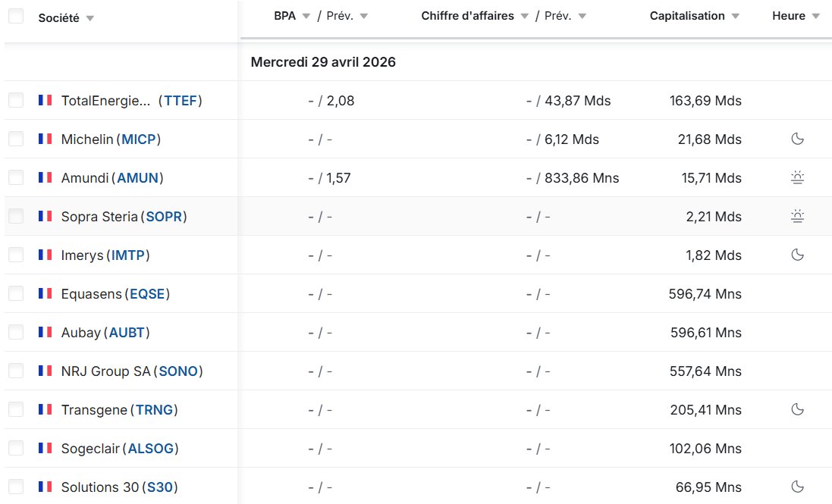The image size is (832, 504).
Task: Click the 'Mercredi 29 avril 2026' date heading
Action: coord(323,62)
